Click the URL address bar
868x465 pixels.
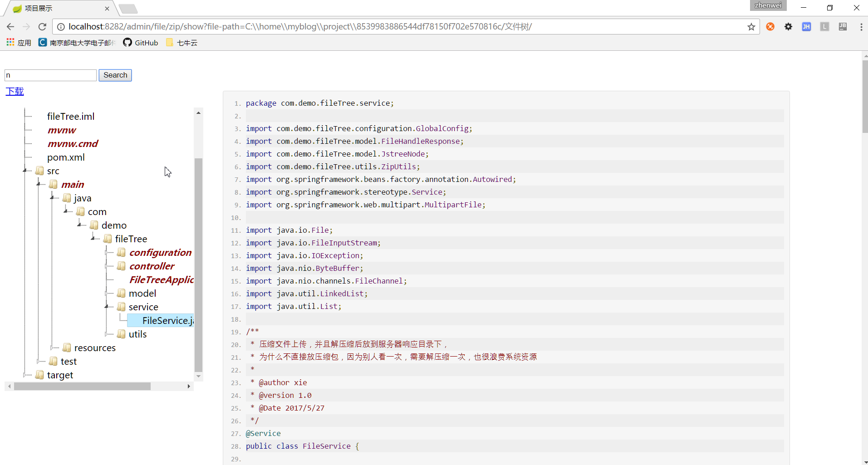click(406, 27)
